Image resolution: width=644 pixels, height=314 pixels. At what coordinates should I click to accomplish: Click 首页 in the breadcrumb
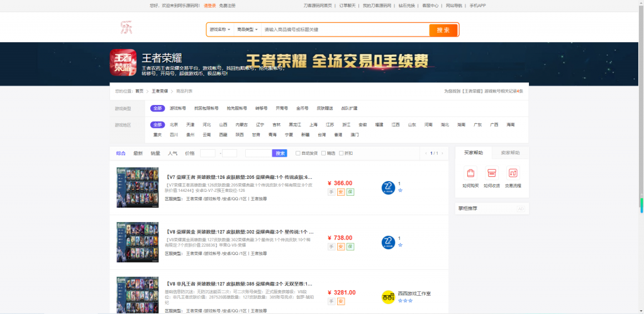[140, 91]
